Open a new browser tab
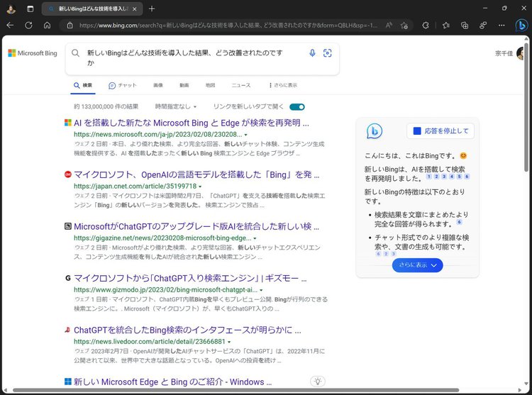The image size is (532, 395). (152, 9)
